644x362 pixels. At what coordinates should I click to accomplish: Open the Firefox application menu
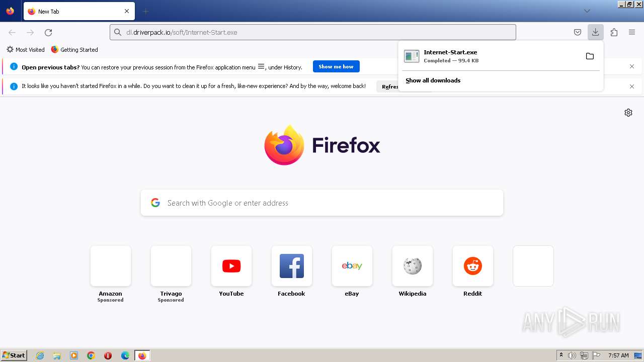[632, 32]
